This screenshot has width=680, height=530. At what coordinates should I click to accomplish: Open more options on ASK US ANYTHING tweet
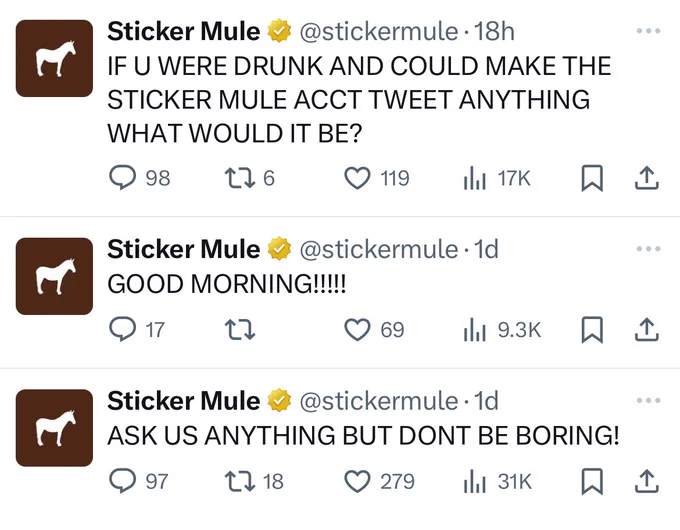pos(648,400)
